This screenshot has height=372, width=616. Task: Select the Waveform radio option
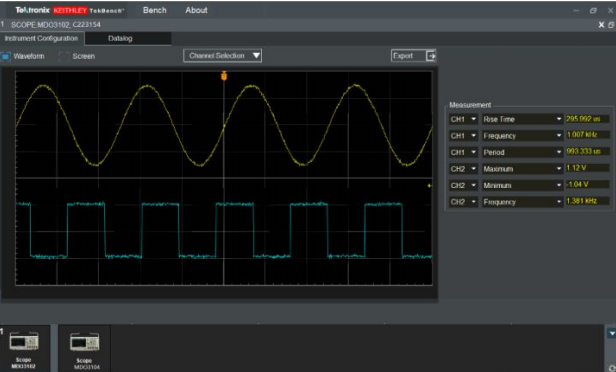[x=6, y=56]
